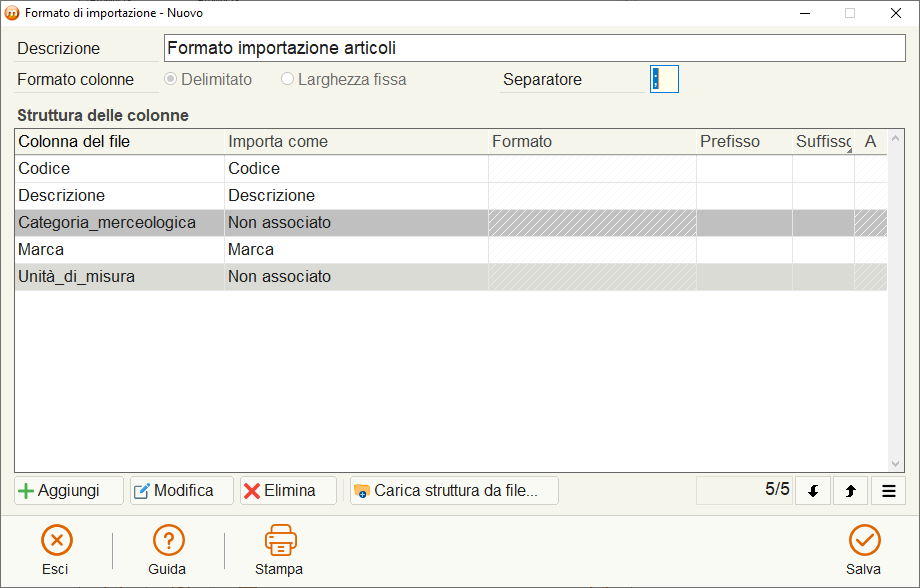
Task: Move row up with up arrow
Action: (x=850, y=491)
